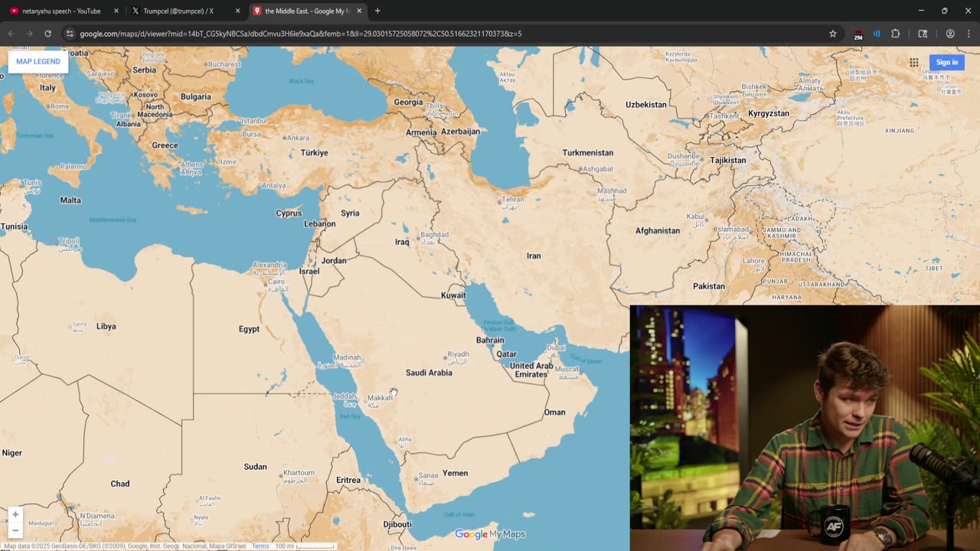Click the Uzbekistan country label

click(646, 104)
